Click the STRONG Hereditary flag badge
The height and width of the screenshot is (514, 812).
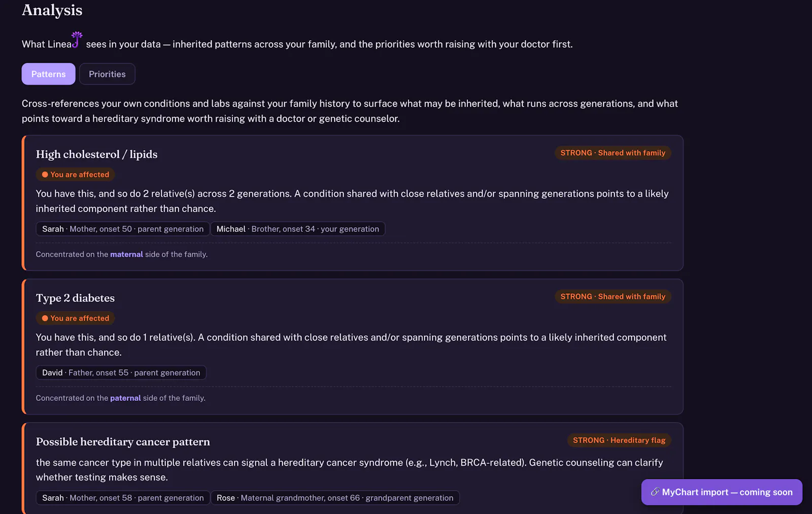(x=619, y=440)
